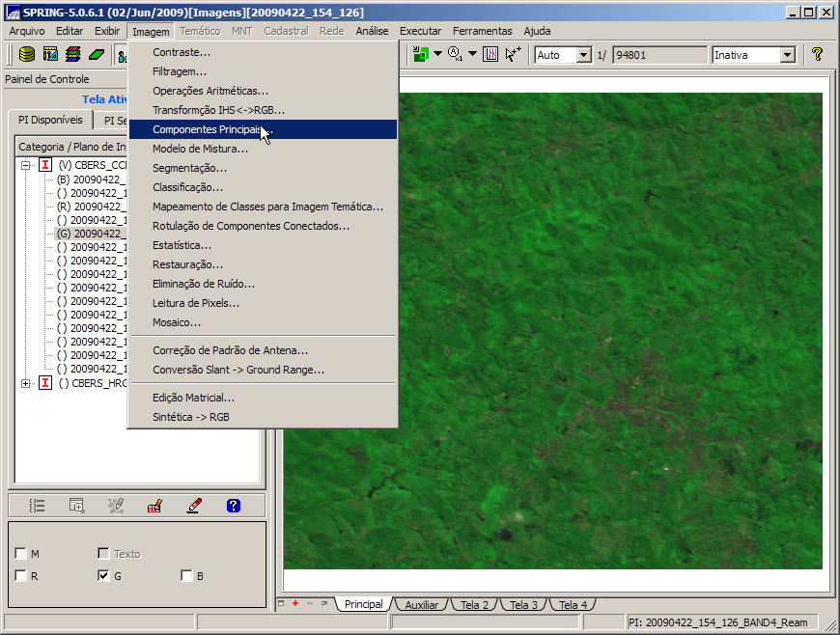Image resolution: width=840 pixels, height=635 pixels.
Task: Switch to the Auxiliar tab
Action: [421, 605]
